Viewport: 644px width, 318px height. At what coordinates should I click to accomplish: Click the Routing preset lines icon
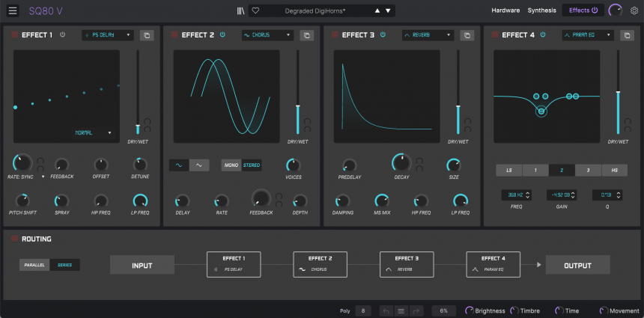[15, 239]
